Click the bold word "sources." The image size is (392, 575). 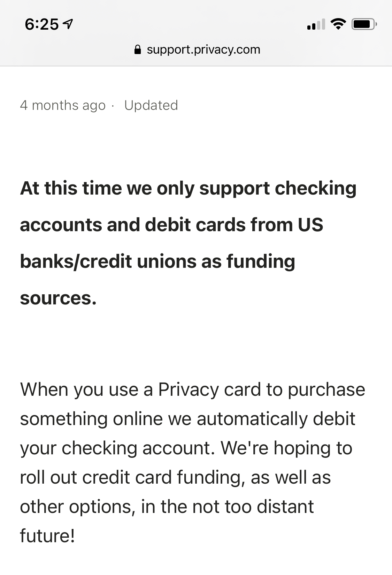(x=58, y=299)
